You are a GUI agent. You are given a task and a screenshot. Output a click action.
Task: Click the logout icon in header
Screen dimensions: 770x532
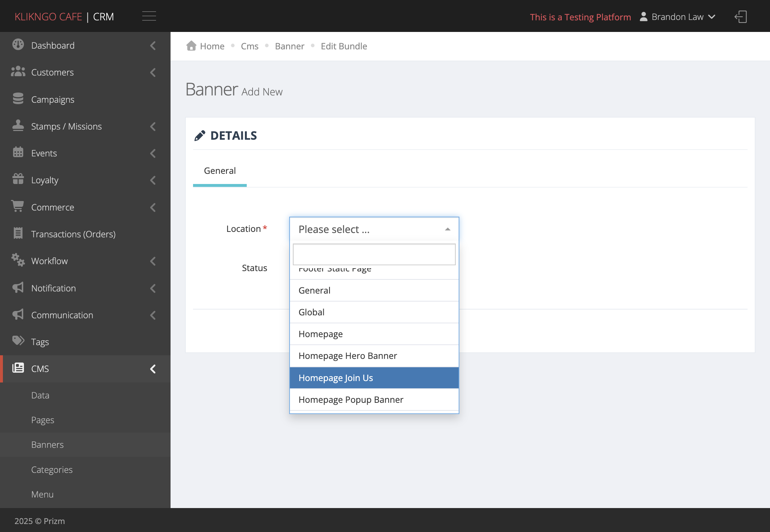tap(741, 17)
